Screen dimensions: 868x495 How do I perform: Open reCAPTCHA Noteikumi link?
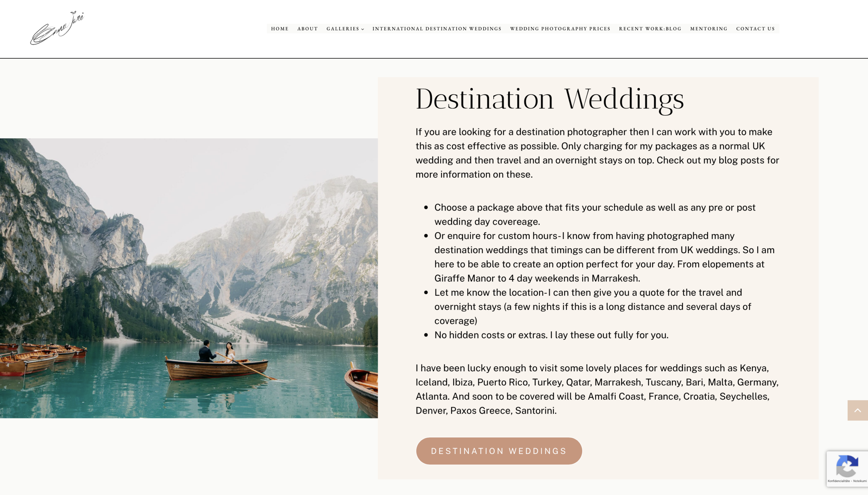[860, 481]
